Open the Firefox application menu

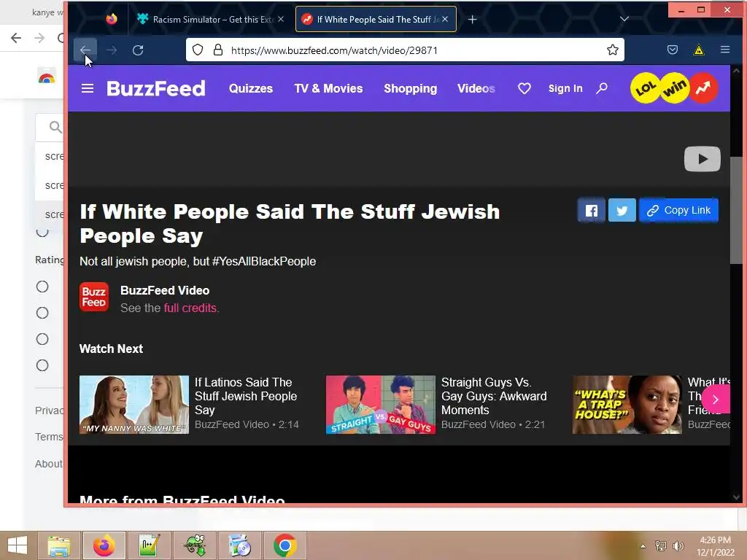[x=725, y=50]
